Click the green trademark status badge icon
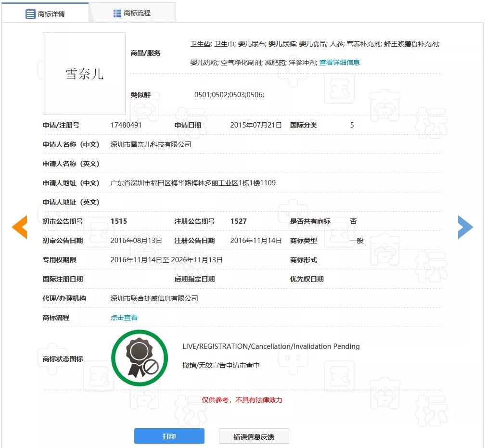 click(140, 358)
